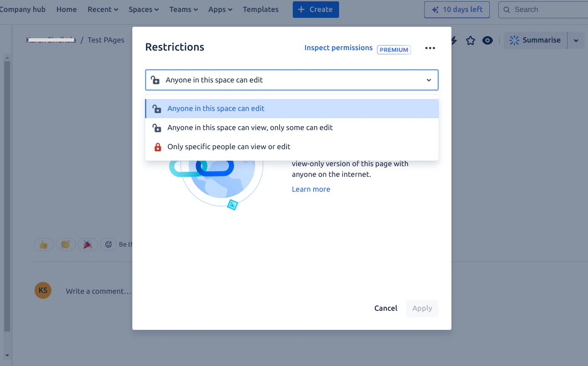Open the Recent menu
This screenshot has width=588, height=366.
(x=103, y=9)
